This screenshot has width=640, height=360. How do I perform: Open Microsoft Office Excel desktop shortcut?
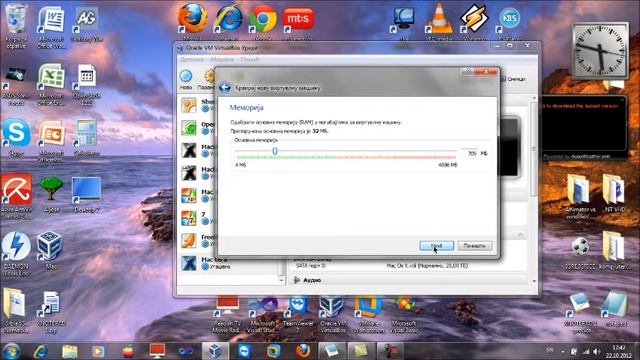51,84
